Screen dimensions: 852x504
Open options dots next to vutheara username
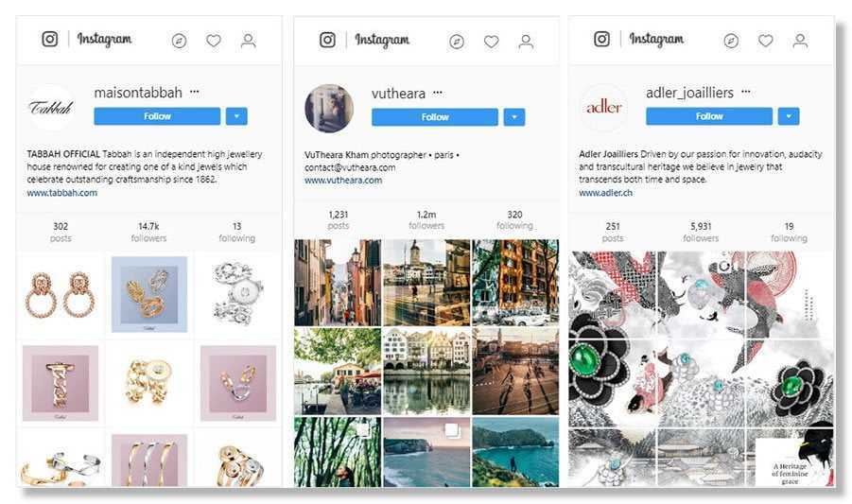(x=438, y=93)
